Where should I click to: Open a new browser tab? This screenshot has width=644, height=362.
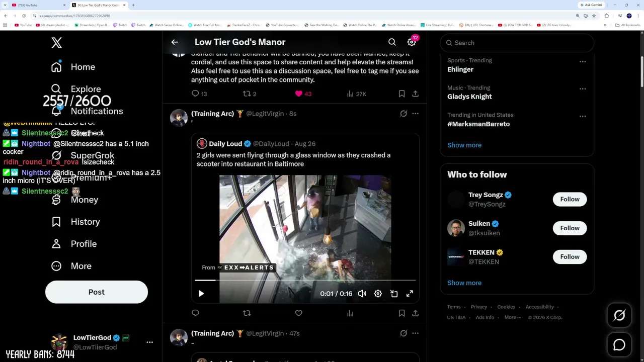click(133, 5)
